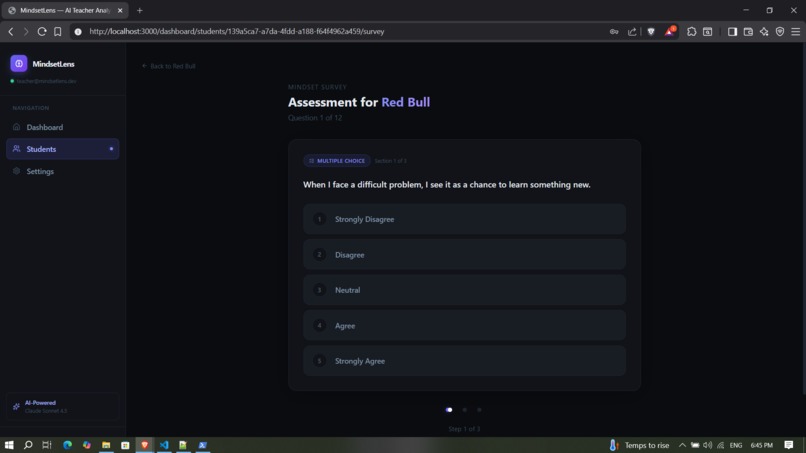The image size is (806, 453).
Task: Click the MULTIPLE CHOICE badge
Action: pos(337,161)
